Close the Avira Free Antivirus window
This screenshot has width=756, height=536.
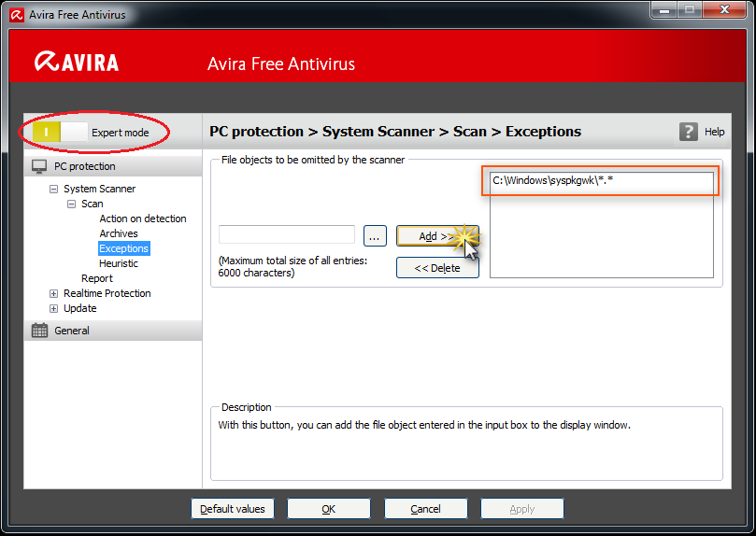(724, 9)
